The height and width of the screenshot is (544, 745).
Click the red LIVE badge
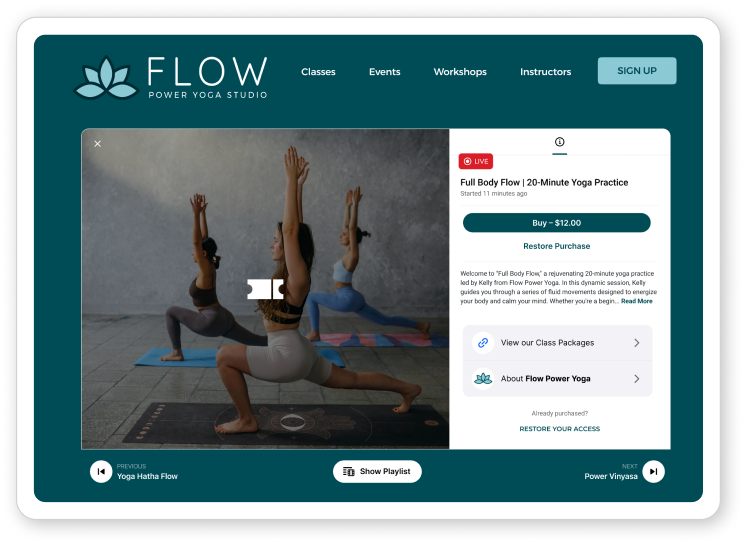point(476,162)
